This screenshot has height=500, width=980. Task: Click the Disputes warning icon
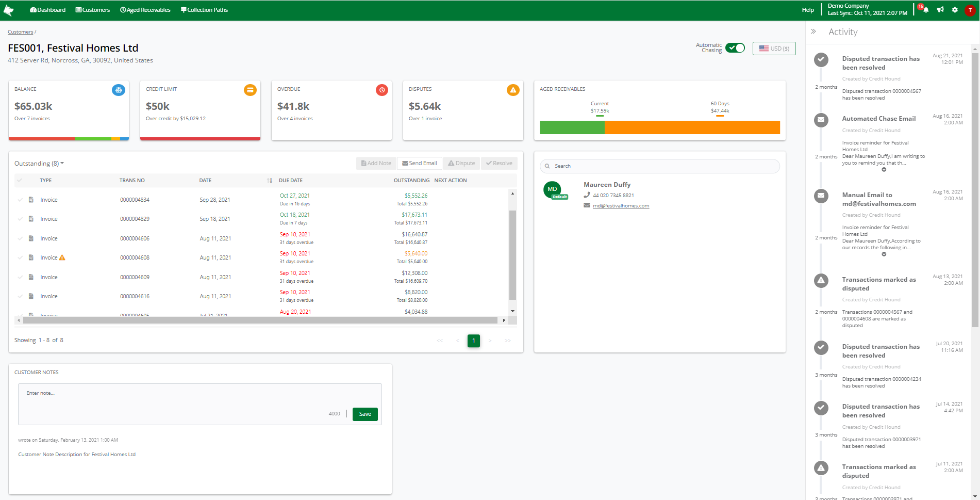click(513, 90)
